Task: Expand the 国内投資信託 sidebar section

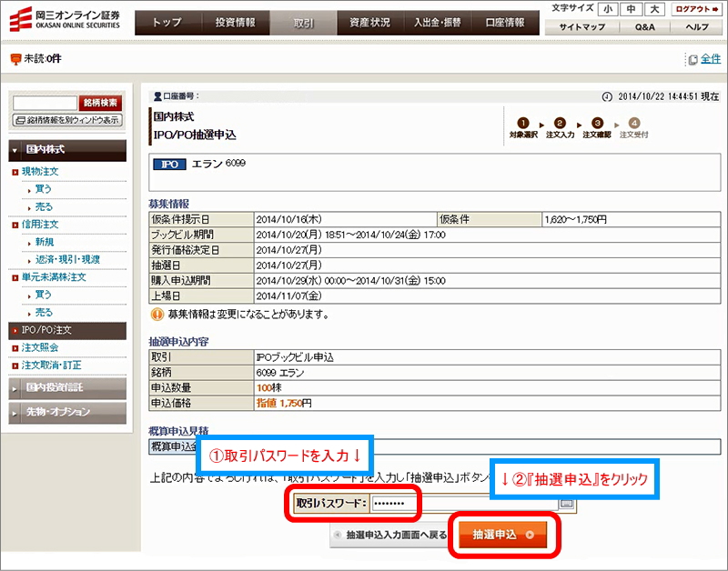Action: click(67, 388)
